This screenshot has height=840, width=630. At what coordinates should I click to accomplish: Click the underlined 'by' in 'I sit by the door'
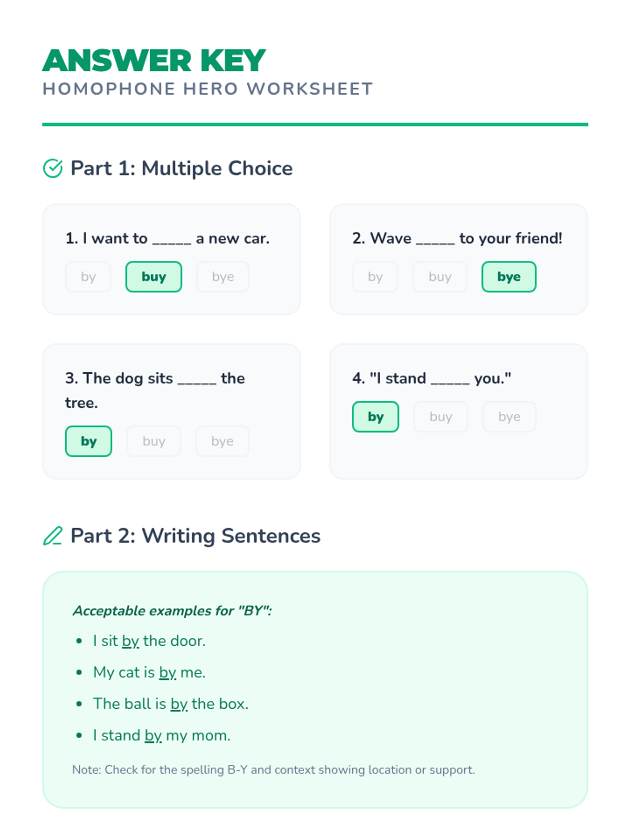click(130, 641)
